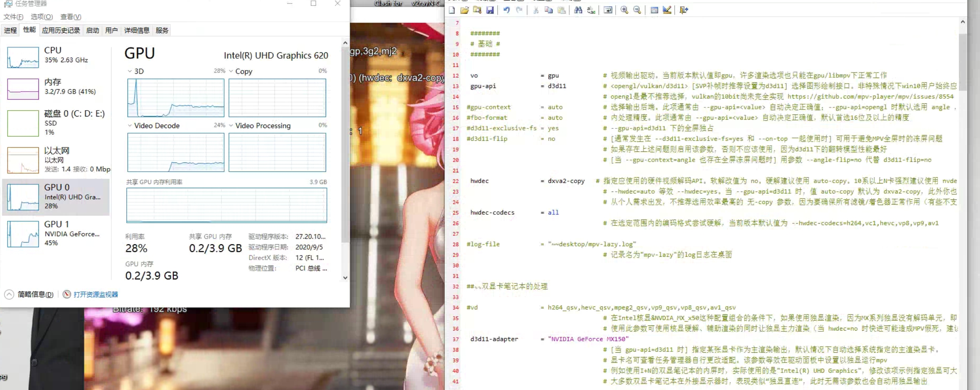Viewport: 980px width, 390px height.
Task: Click the 共享 GPU 内存利用率 graph
Action: pyautogui.click(x=227, y=205)
